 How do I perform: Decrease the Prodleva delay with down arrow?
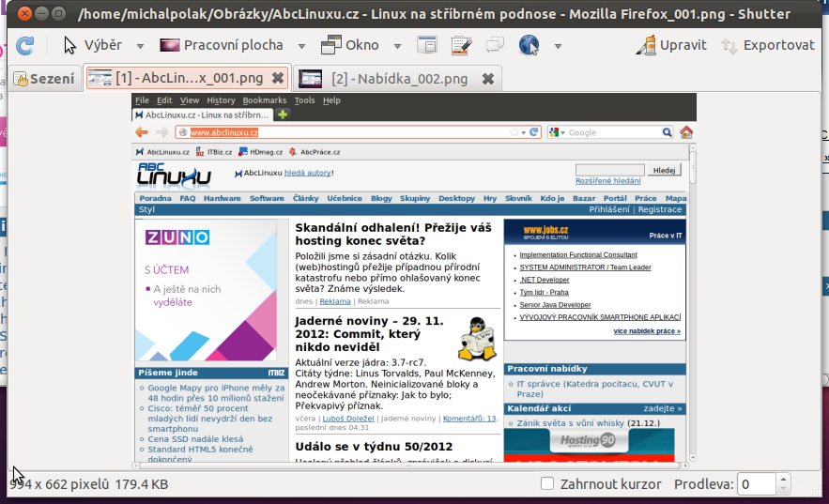tap(783, 489)
